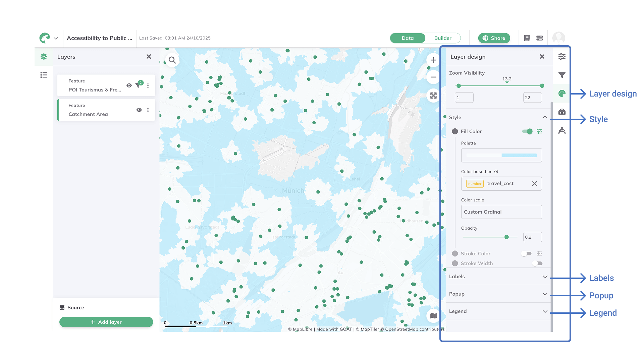Toggle fullscreen map view
Viewport: 644px width, 362px height.
(x=433, y=96)
